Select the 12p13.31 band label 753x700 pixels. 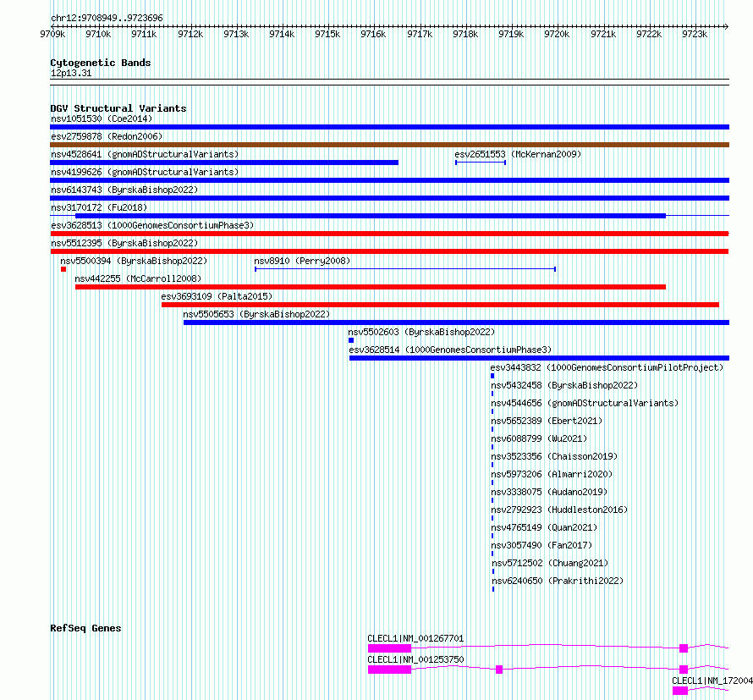point(71,74)
